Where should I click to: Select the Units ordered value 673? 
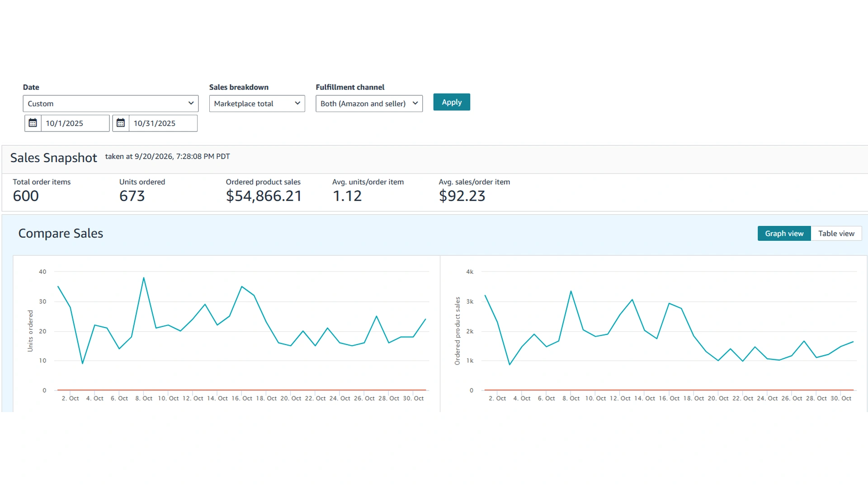point(132,196)
